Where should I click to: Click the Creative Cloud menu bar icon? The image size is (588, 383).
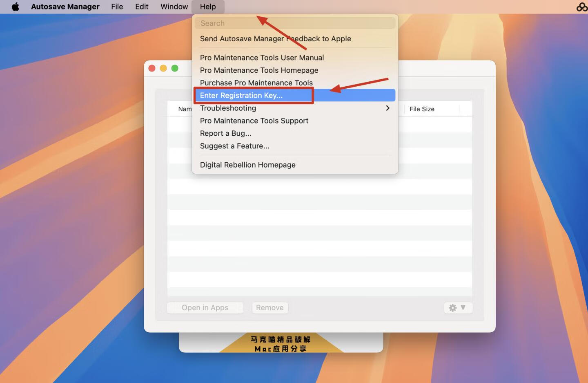(581, 7)
